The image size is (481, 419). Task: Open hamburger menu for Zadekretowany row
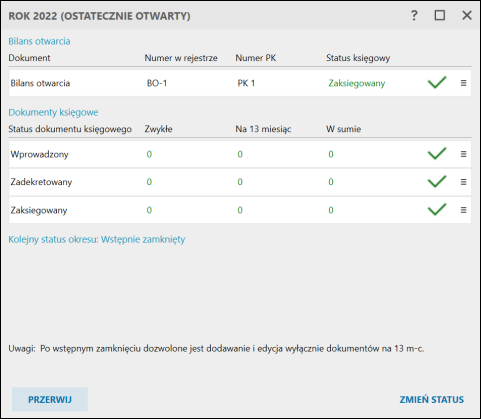pos(463,182)
